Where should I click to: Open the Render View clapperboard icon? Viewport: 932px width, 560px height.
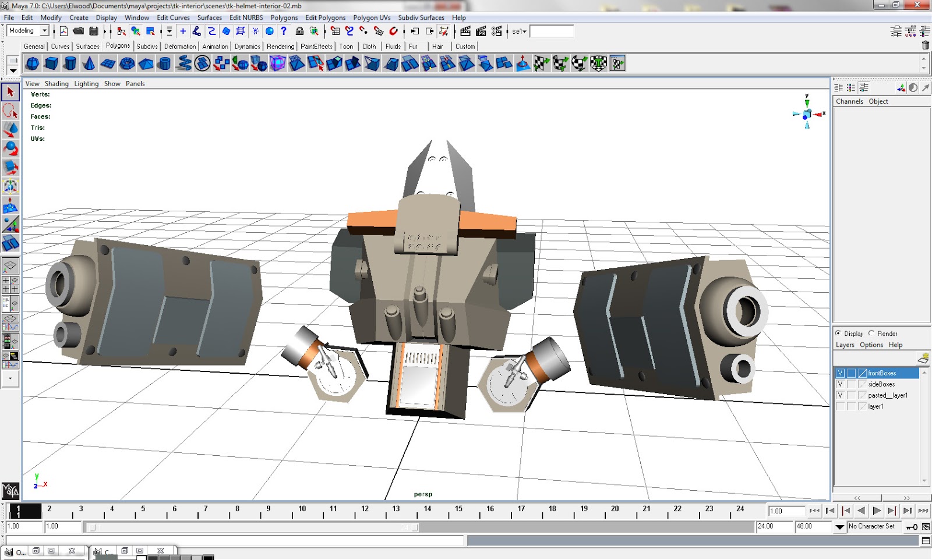[x=465, y=31]
